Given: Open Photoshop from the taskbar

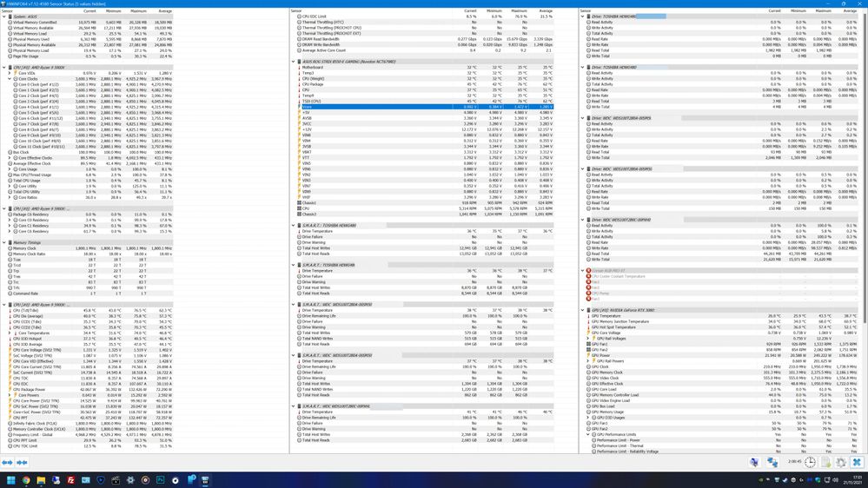Looking at the screenshot, I should [161, 480].
